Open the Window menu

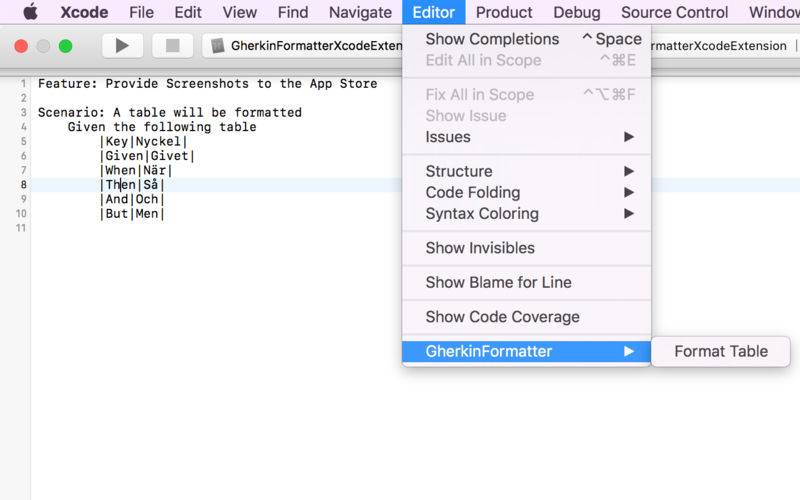(x=774, y=12)
